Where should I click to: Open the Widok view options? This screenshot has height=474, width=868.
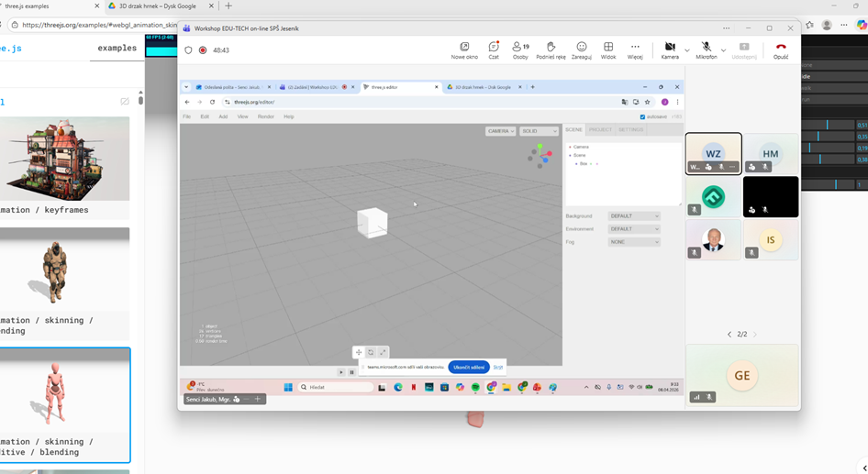click(x=608, y=50)
